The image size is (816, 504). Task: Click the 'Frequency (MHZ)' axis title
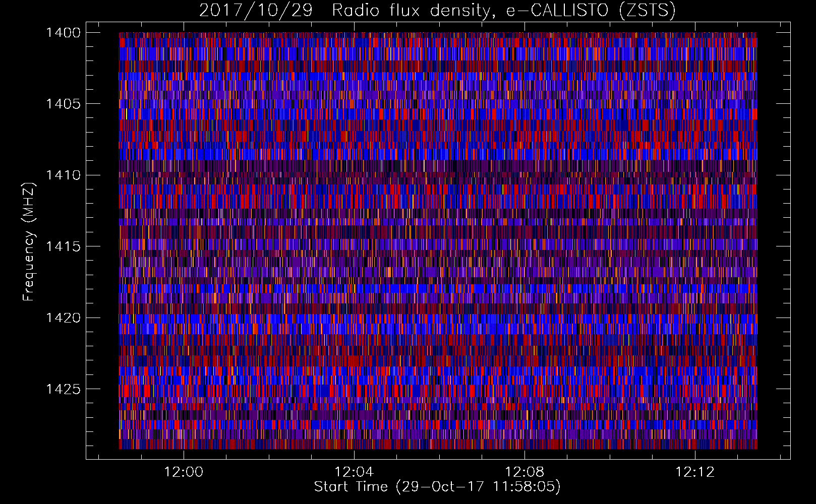coord(29,241)
